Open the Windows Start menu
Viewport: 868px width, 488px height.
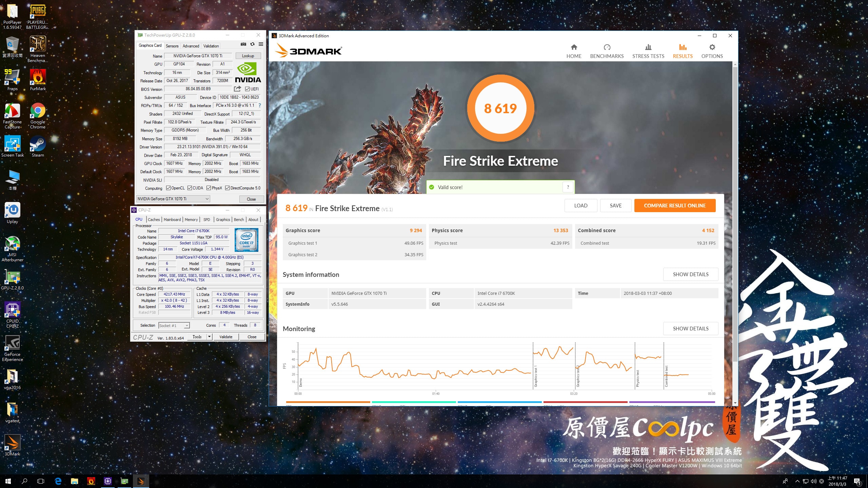pyautogui.click(x=8, y=481)
